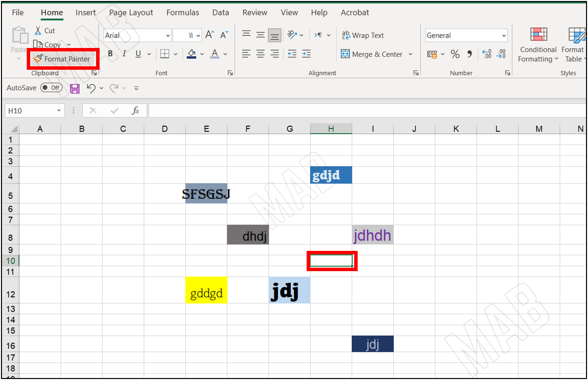Select cell containing gddgd

coord(206,290)
